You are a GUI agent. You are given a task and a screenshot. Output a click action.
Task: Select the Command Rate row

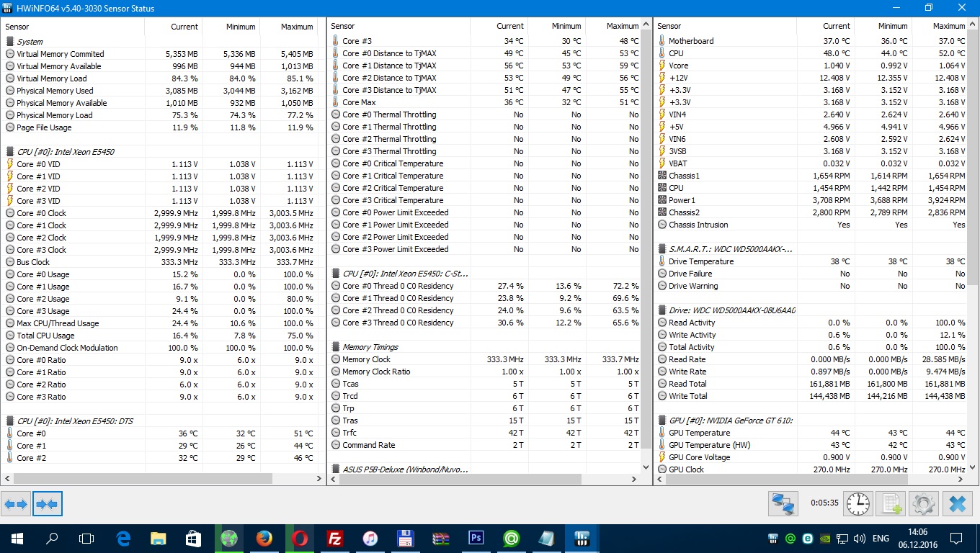pyautogui.click(x=486, y=445)
